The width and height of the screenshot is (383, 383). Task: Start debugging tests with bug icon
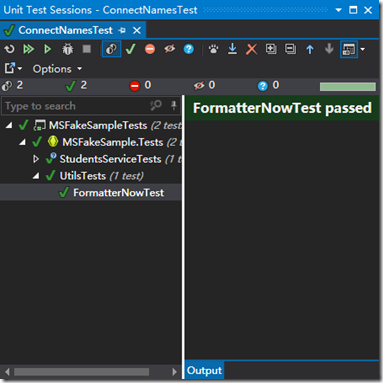[68, 49]
